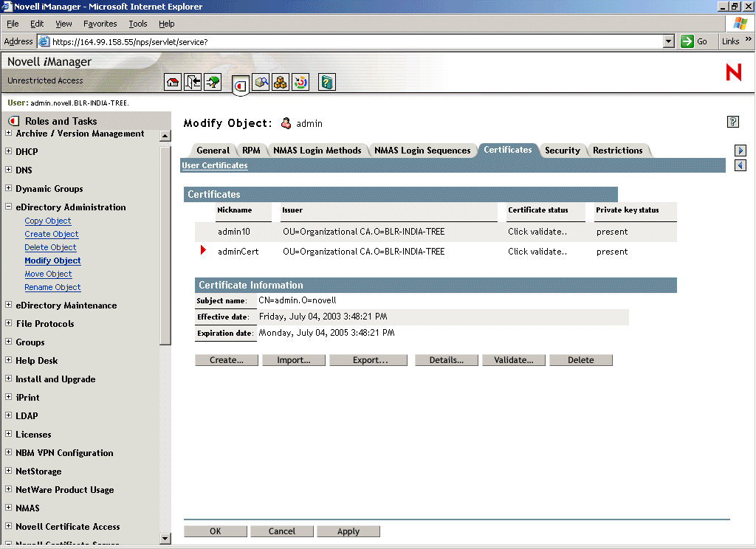The height and width of the screenshot is (549, 756).
Task: Click the red selection arrow beside adminCert
Action: click(x=203, y=249)
